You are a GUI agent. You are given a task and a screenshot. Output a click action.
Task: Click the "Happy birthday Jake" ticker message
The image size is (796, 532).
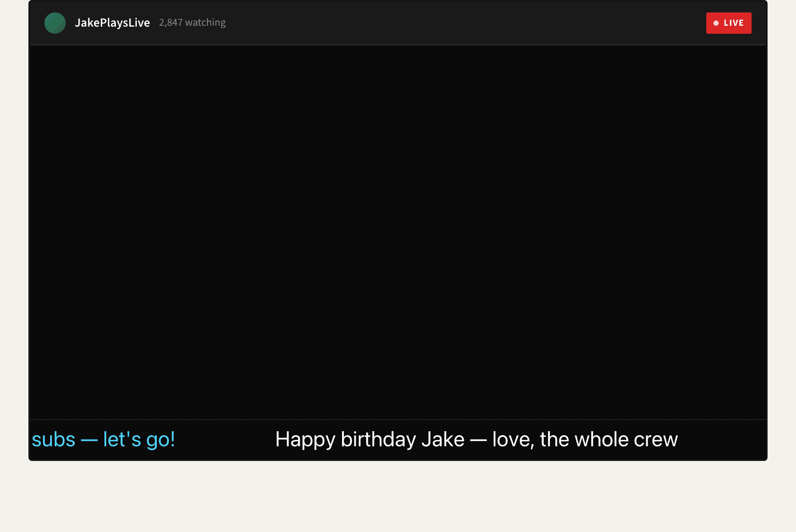click(x=477, y=440)
